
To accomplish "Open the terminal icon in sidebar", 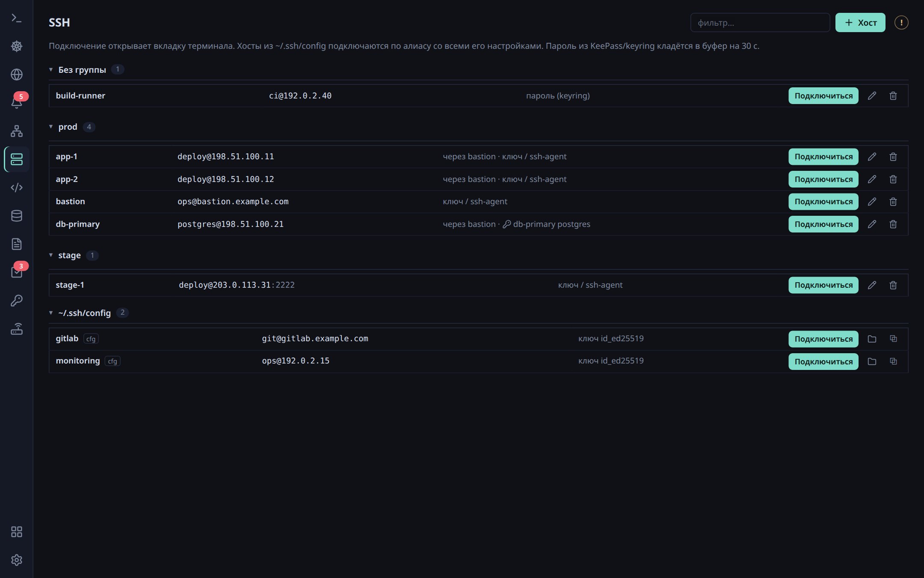I will 16,18.
